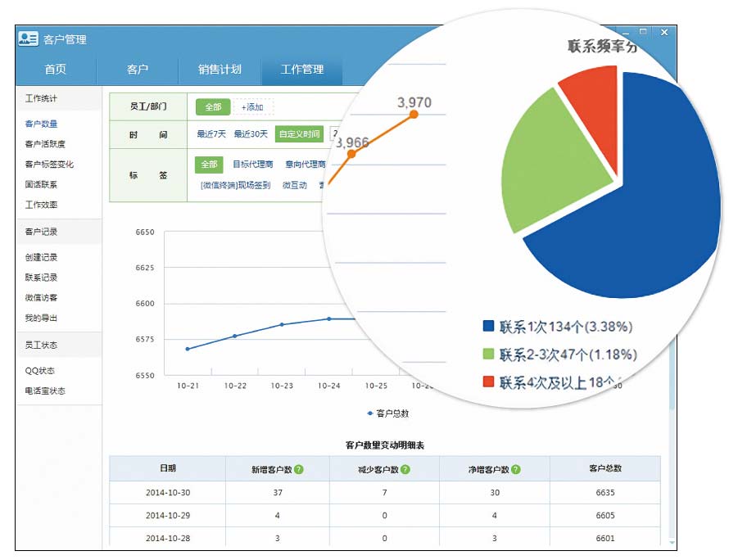Select the 2014-10-30 table row date
738x560 pixels.
[x=168, y=493]
